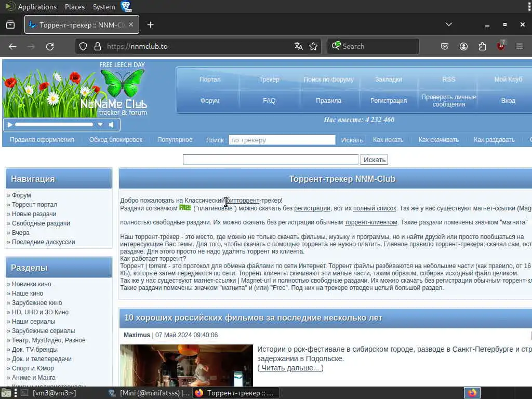This screenshot has height=399, width=532.
Task: Open the Firefox account icon
Action: pos(463,46)
